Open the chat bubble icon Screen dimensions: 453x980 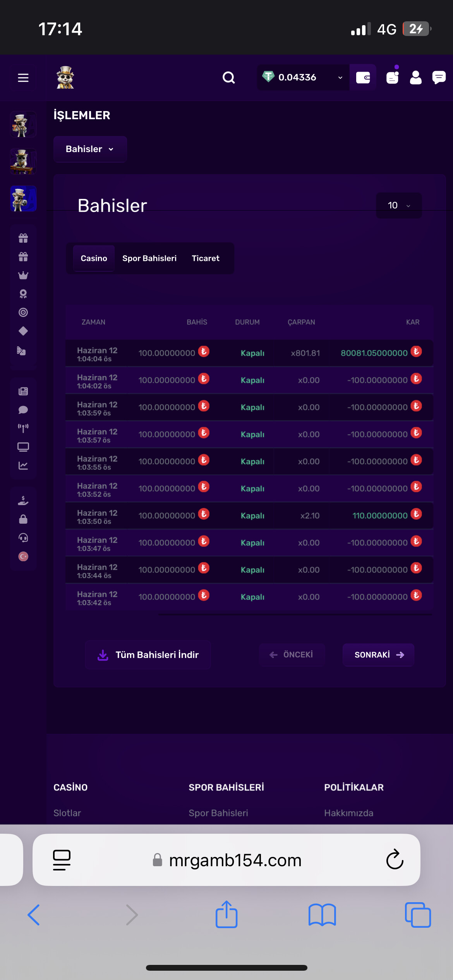click(439, 77)
